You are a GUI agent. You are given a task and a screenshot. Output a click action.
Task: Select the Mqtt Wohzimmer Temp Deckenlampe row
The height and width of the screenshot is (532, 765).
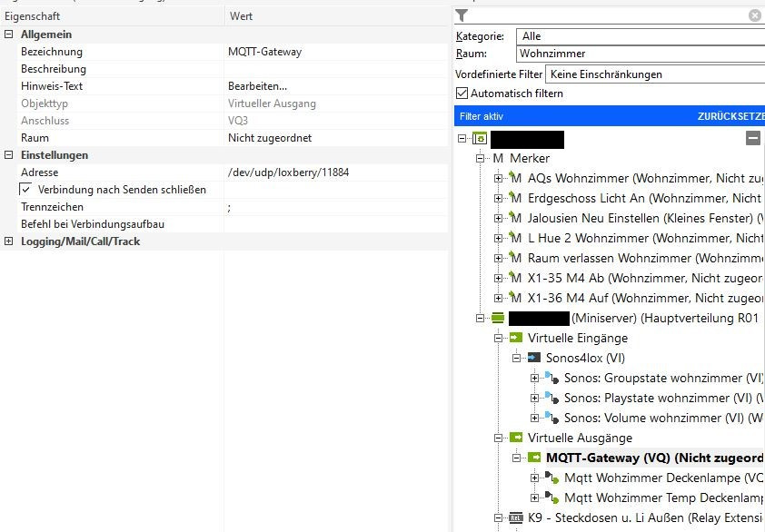pos(663,498)
